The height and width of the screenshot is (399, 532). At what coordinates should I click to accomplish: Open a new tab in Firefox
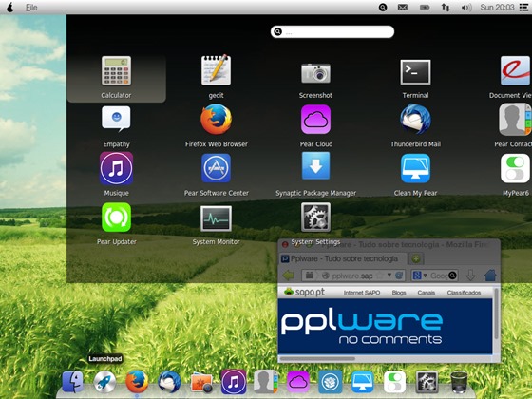point(416,258)
